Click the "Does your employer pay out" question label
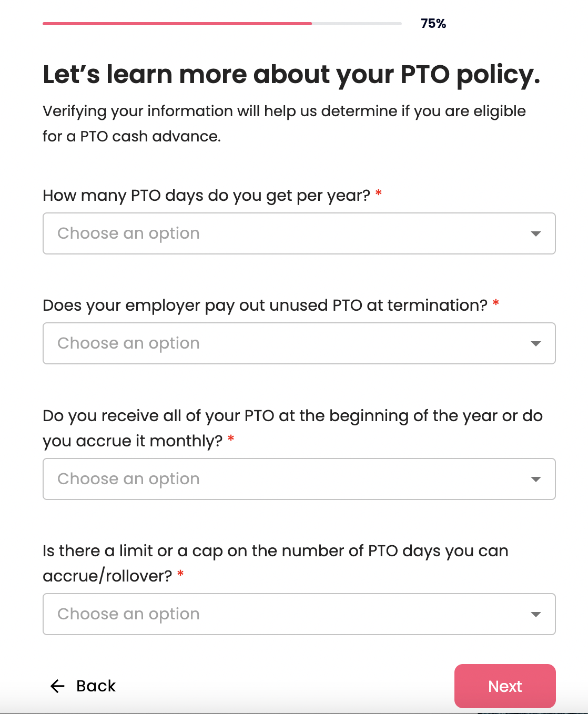The width and height of the screenshot is (588, 714). 265,305
